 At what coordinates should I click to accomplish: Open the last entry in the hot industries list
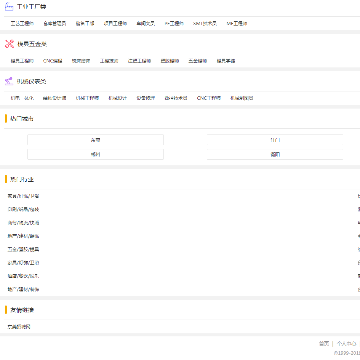23,289
